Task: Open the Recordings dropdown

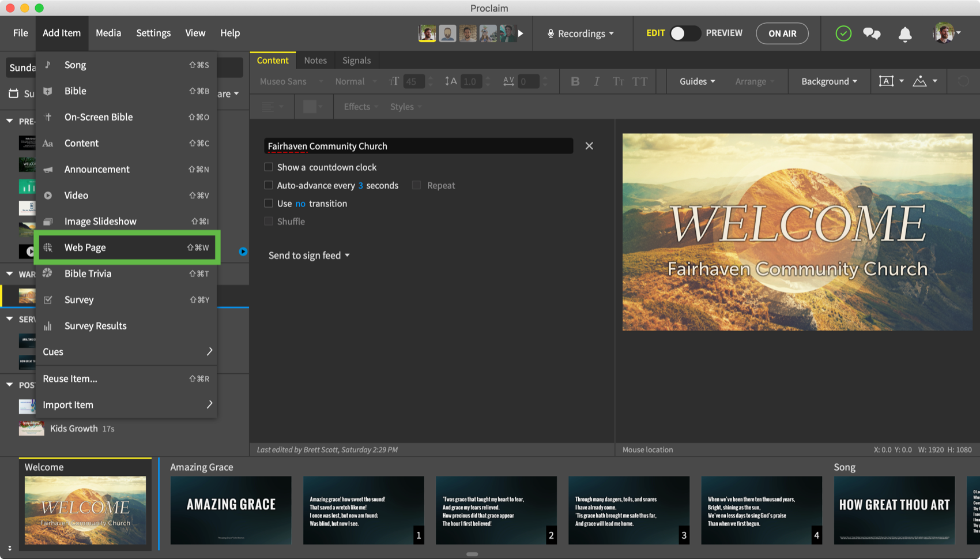Action: click(x=581, y=33)
